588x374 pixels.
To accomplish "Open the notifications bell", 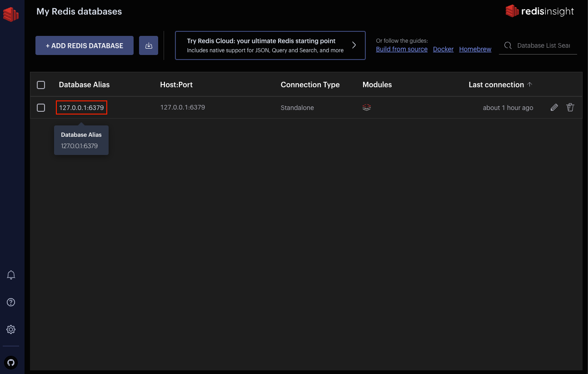I will [x=11, y=275].
